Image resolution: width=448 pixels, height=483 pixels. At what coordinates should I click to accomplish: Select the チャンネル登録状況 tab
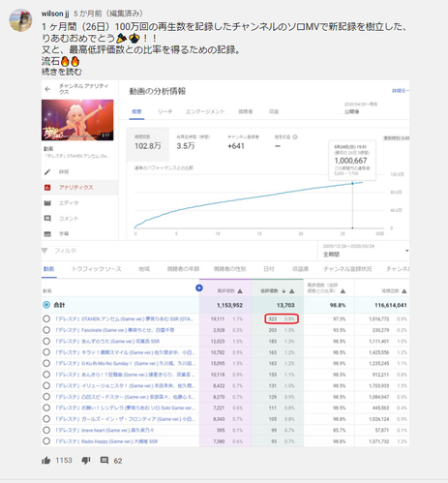[347, 269]
